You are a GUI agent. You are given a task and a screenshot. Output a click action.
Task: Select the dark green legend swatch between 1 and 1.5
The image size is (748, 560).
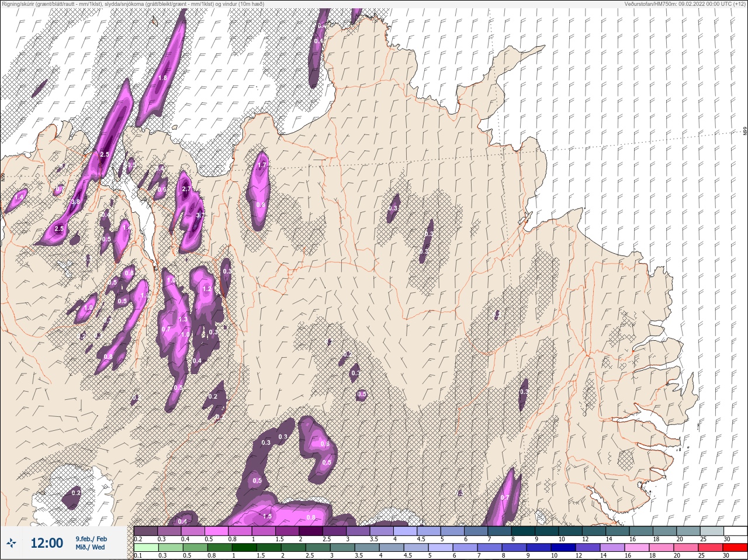(244, 548)
